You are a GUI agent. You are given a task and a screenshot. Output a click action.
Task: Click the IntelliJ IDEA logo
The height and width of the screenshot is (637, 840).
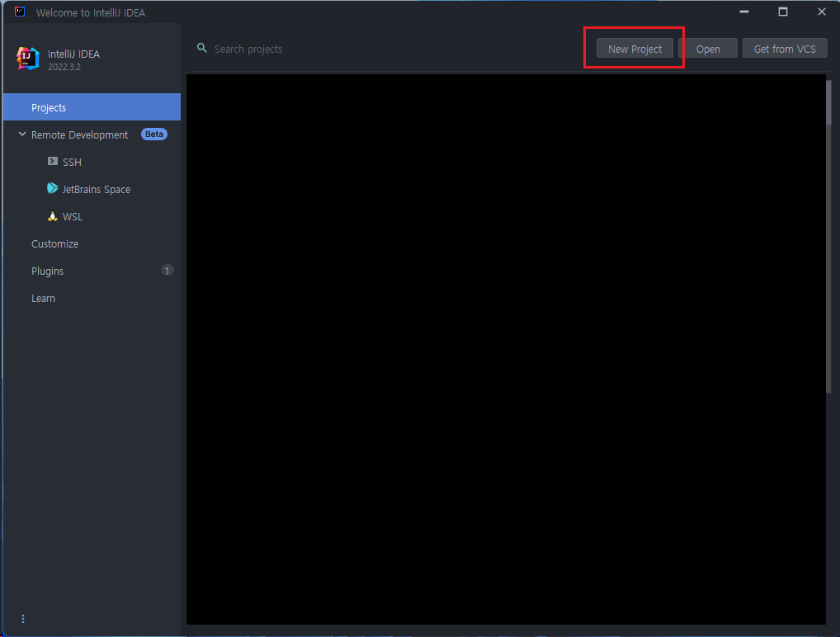pyautogui.click(x=27, y=59)
